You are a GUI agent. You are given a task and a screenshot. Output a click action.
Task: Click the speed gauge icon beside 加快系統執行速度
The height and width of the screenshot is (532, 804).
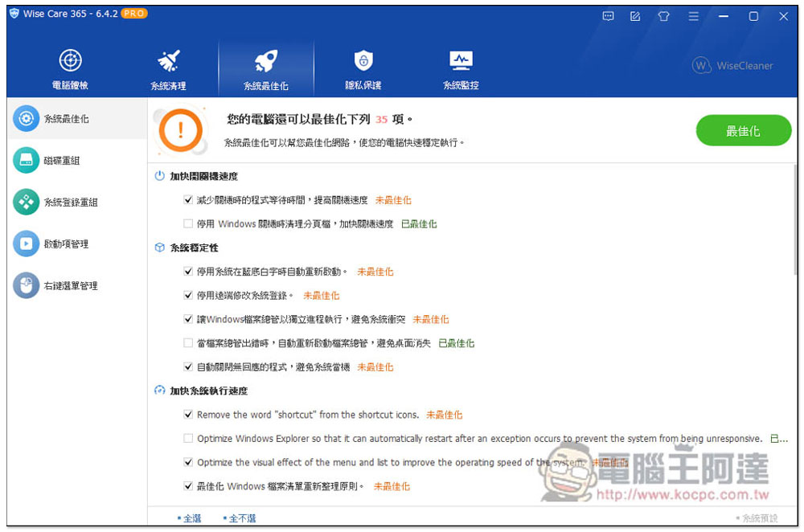[159, 391]
